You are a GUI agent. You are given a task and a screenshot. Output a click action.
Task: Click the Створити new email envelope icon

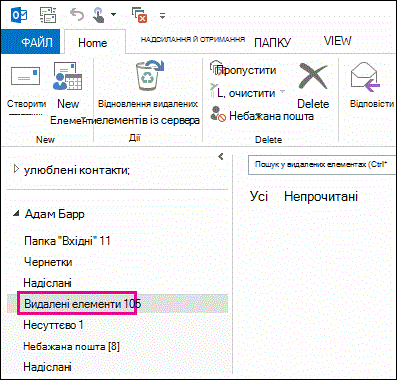[26, 76]
